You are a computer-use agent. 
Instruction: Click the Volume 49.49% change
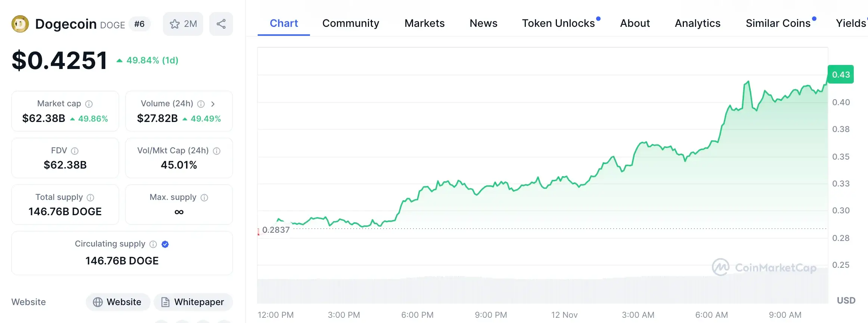(x=202, y=119)
